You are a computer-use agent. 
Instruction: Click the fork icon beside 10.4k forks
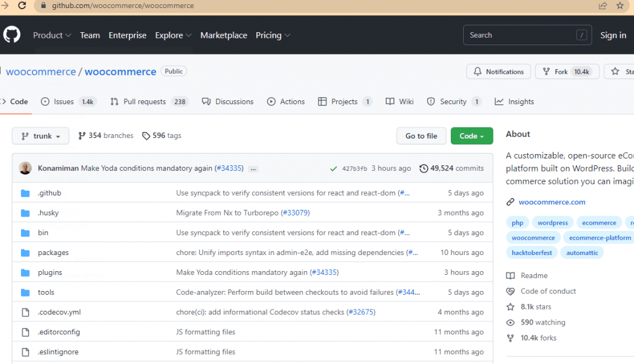[x=510, y=338]
